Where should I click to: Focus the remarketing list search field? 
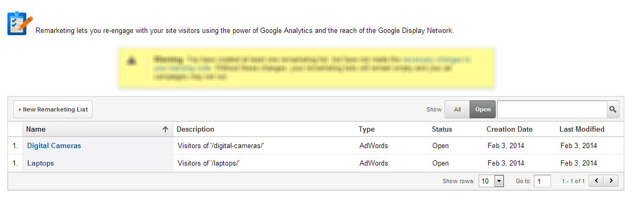[551, 109]
